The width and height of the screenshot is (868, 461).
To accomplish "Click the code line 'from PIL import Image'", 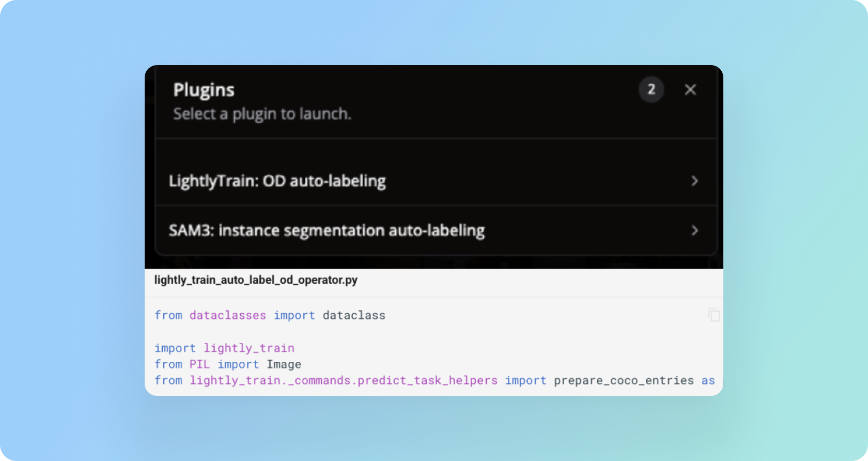I will coord(228,364).
